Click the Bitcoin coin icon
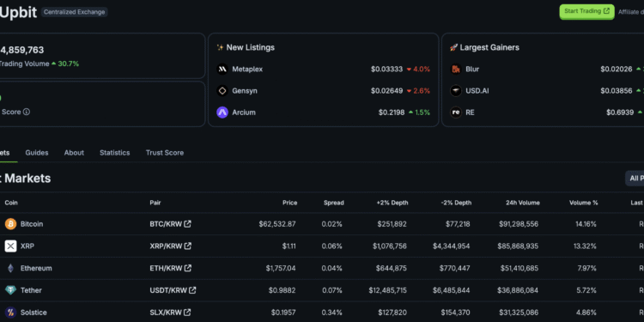This screenshot has height=322, width=644. click(10, 224)
